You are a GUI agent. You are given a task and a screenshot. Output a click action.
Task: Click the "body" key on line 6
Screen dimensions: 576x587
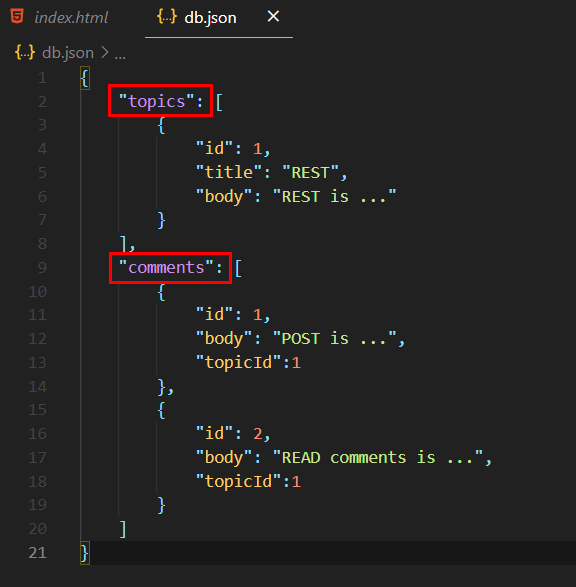pos(224,196)
